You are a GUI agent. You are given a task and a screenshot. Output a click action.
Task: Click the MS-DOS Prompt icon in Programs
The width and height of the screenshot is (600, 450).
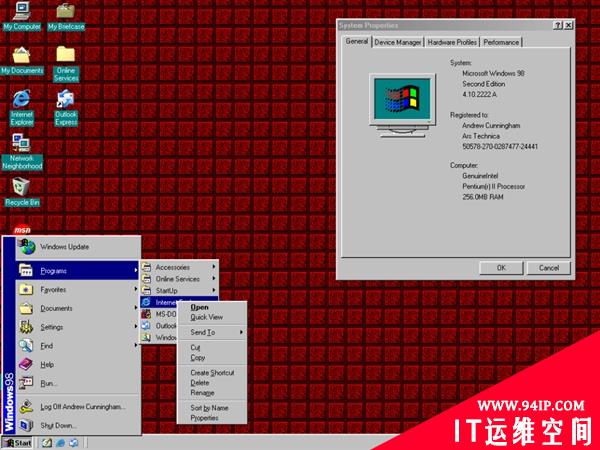tap(146, 314)
